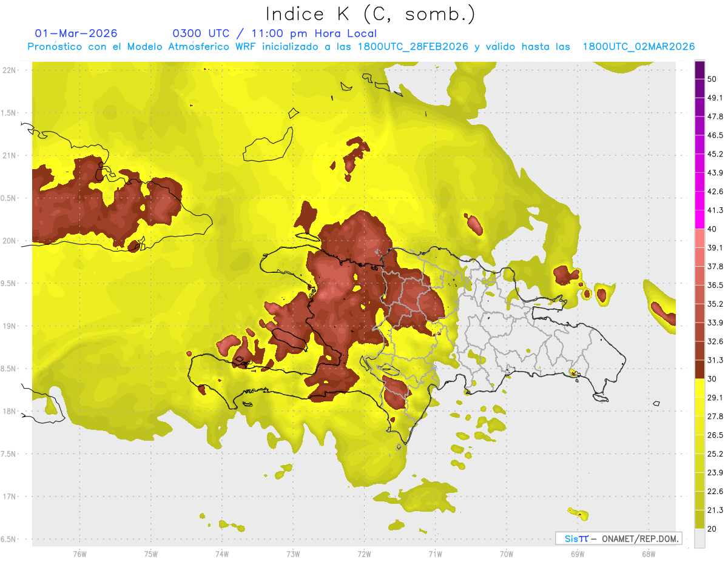Click the colorbar value label 46.5
Screen dimensions: 728x562
click(715, 136)
